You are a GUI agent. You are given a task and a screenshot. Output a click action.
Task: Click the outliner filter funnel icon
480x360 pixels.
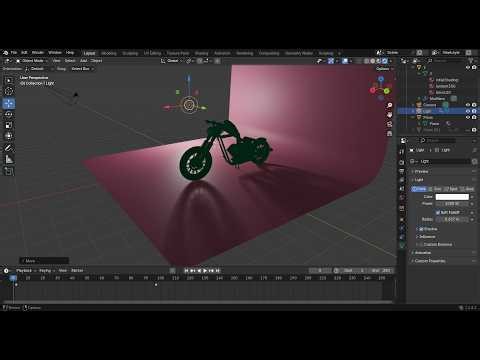pos(471,61)
